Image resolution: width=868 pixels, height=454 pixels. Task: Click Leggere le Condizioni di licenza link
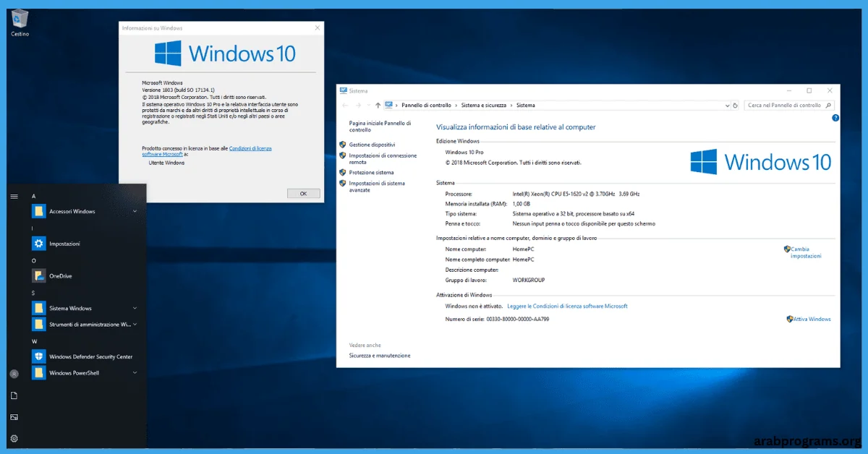pos(567,306)
